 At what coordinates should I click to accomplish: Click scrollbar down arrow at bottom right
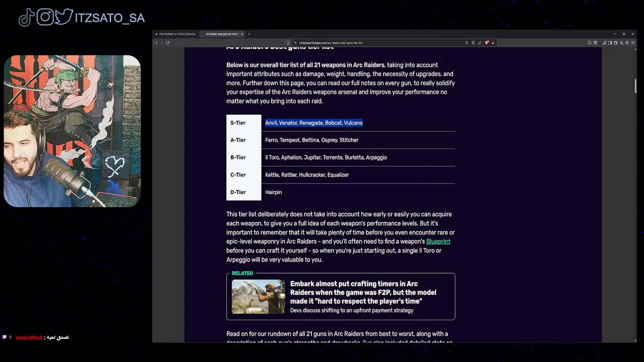click(x=635, y=341)
